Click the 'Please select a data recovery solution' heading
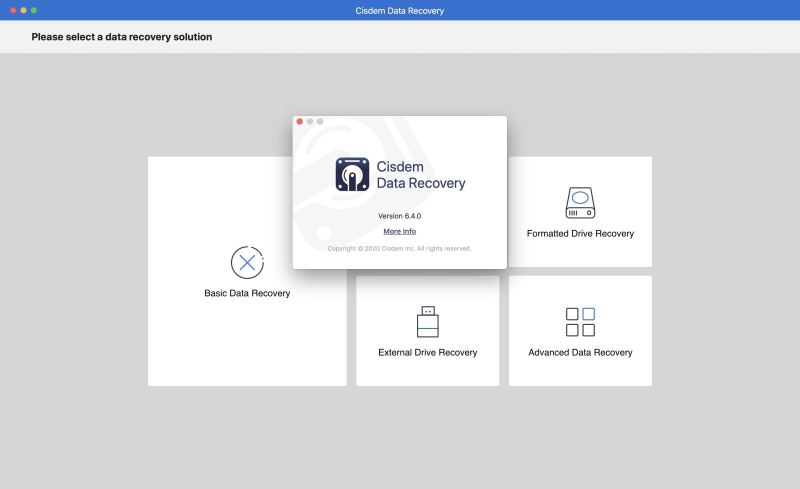 pyautogui.click(x=121, y=37)
